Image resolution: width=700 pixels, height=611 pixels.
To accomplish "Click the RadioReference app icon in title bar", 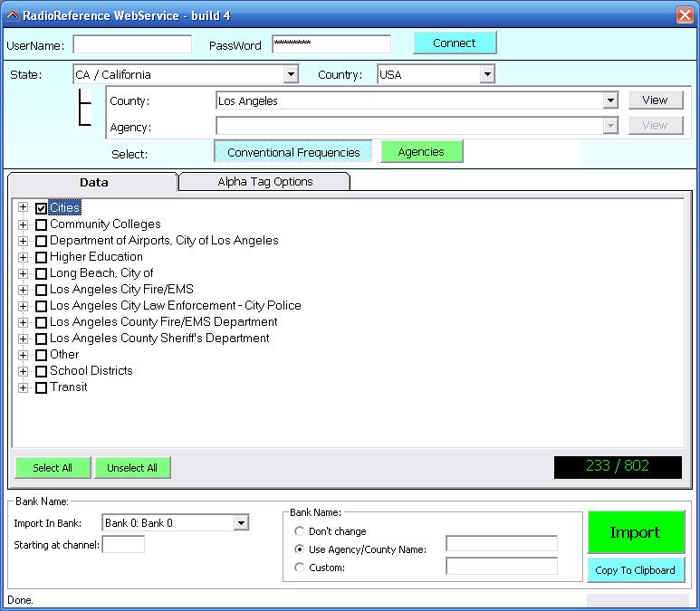I will tap(12, 15).
